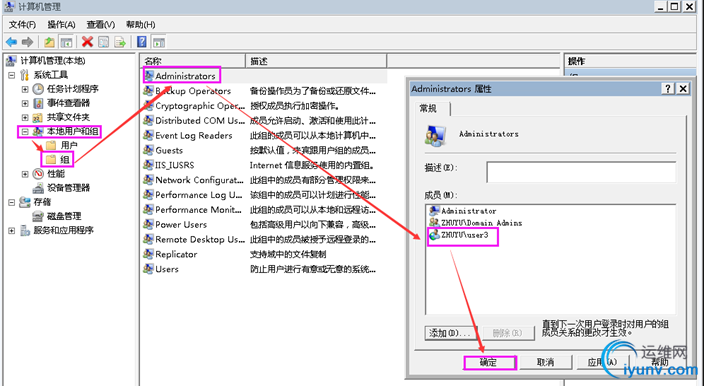Viewport: 704px width, 386px height.
Task: Select the Distributed COM Users row
Action: click(x=264, y=121)
